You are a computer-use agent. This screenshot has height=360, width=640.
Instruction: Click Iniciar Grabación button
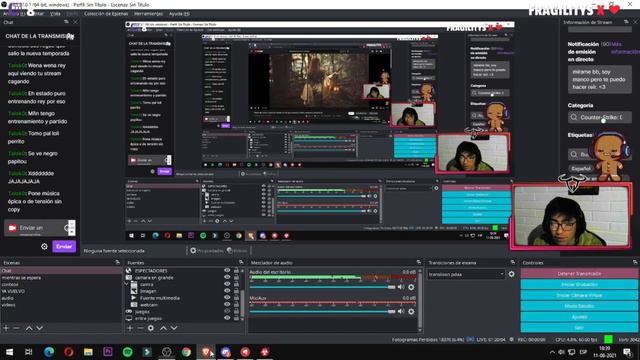coord(579,284)
